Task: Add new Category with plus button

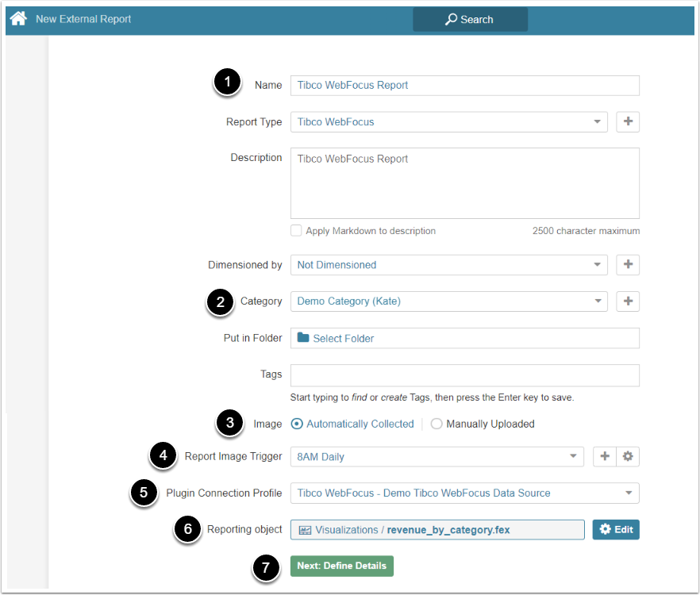Action: (x=628, y=301)
